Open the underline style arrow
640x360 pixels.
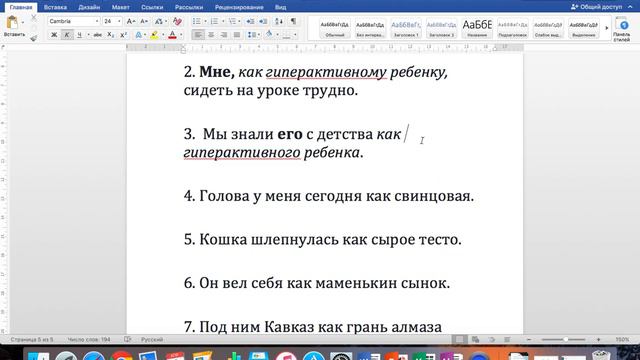tap(88, 35)
